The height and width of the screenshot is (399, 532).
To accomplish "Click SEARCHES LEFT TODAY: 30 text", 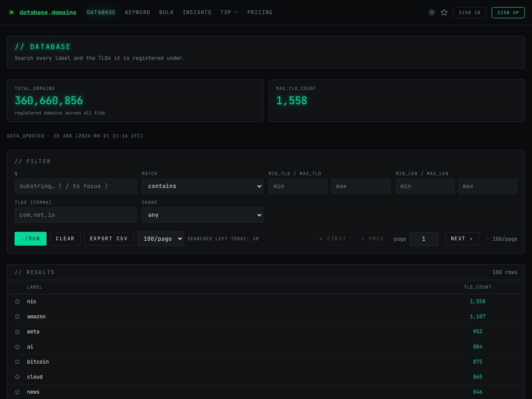I will tap(223, 239).
